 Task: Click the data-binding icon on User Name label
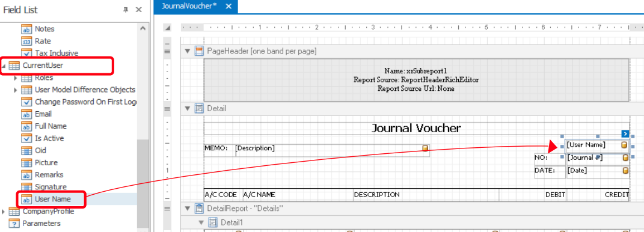(624, 145)
